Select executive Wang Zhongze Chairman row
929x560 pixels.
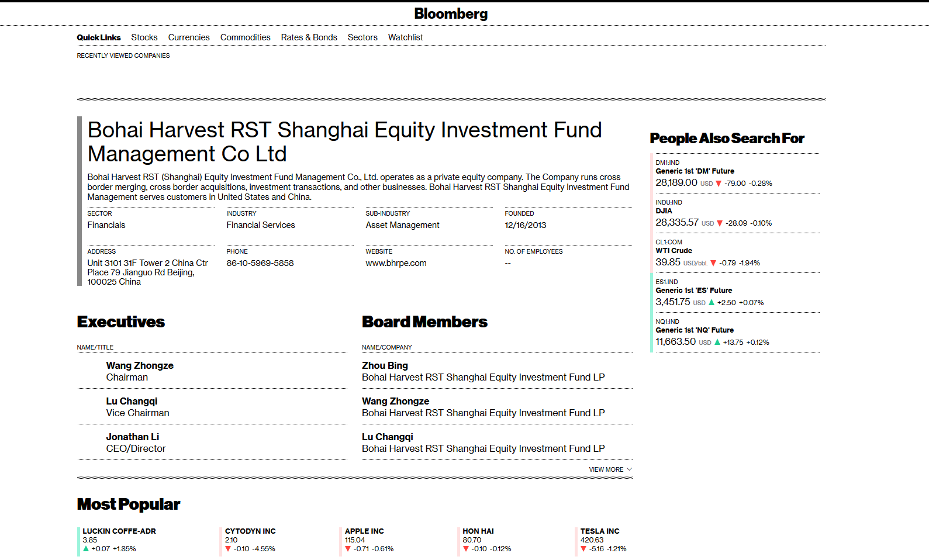pos(212,371)
